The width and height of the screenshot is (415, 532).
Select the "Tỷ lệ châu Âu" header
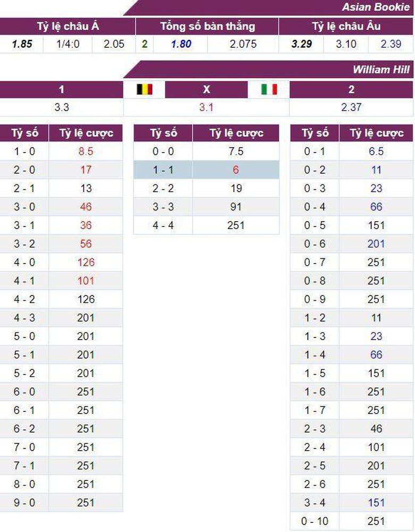[346, 27]
